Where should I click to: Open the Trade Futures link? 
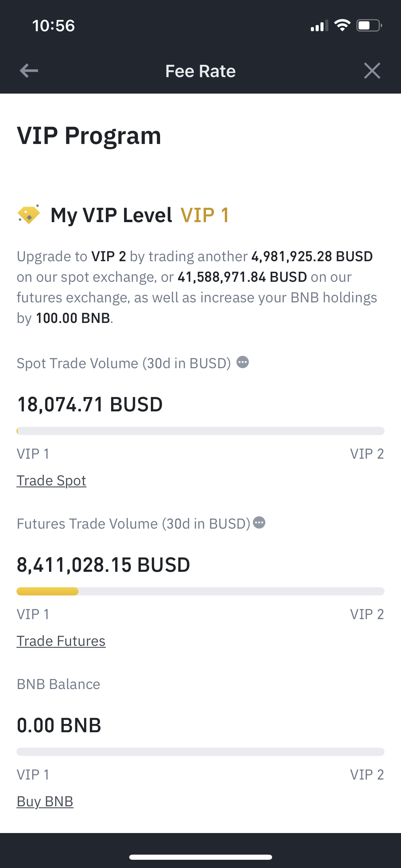click(x=61, y=641)
